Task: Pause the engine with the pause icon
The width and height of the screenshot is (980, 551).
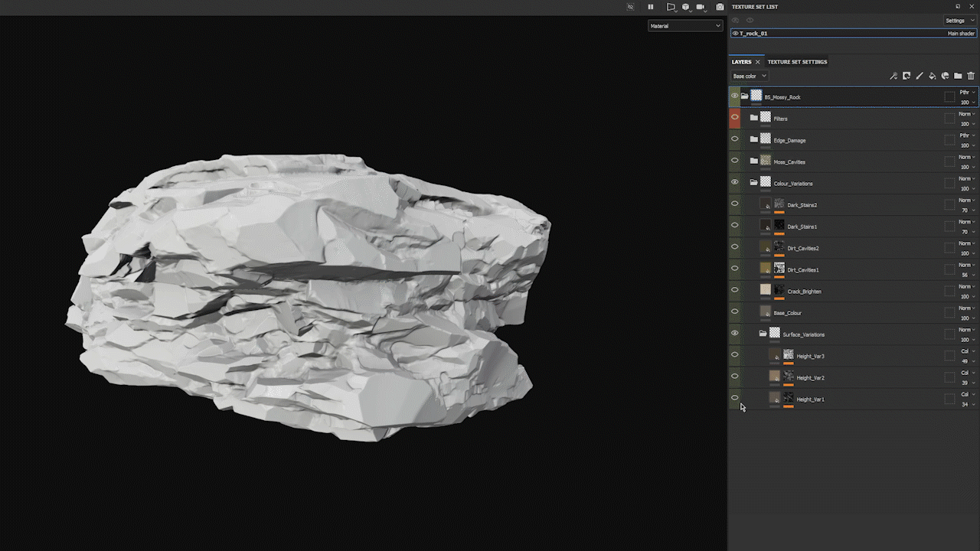Action: tap(650, 6)
